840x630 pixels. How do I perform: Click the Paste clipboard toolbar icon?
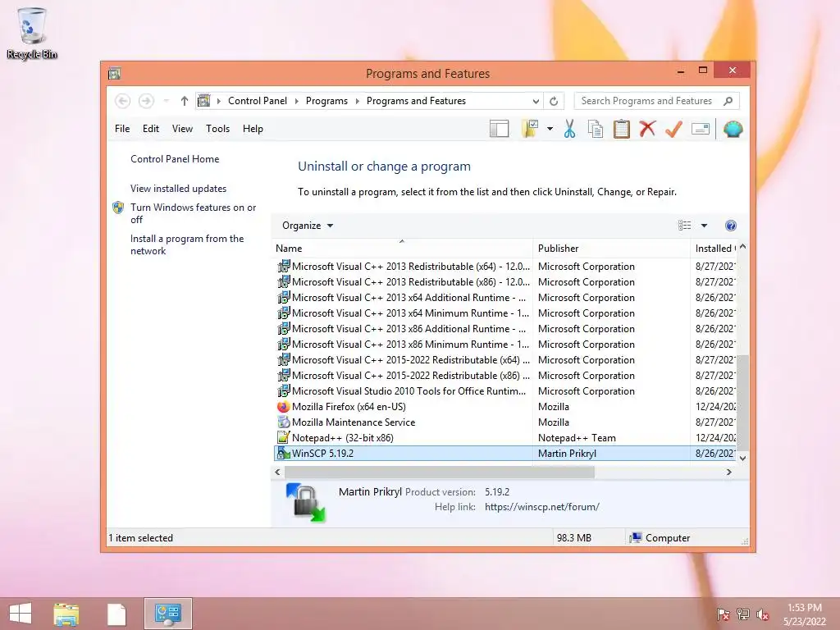622,129
